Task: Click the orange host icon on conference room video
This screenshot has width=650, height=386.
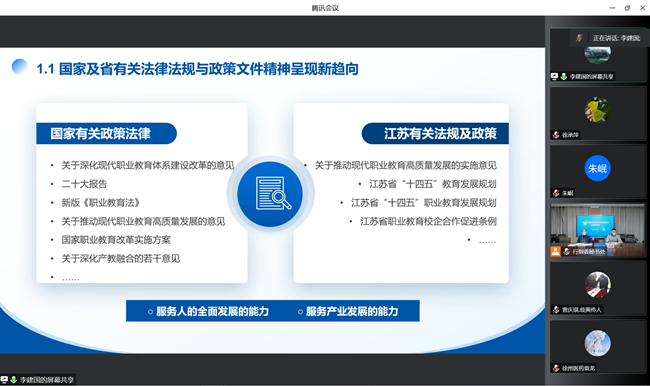Action: click(555, 251)
